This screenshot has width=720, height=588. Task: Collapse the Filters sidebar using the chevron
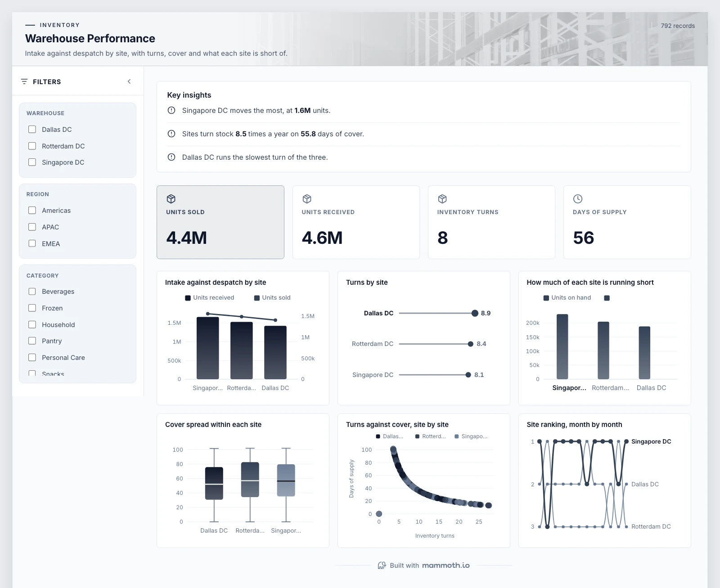(x=129, y=81)
